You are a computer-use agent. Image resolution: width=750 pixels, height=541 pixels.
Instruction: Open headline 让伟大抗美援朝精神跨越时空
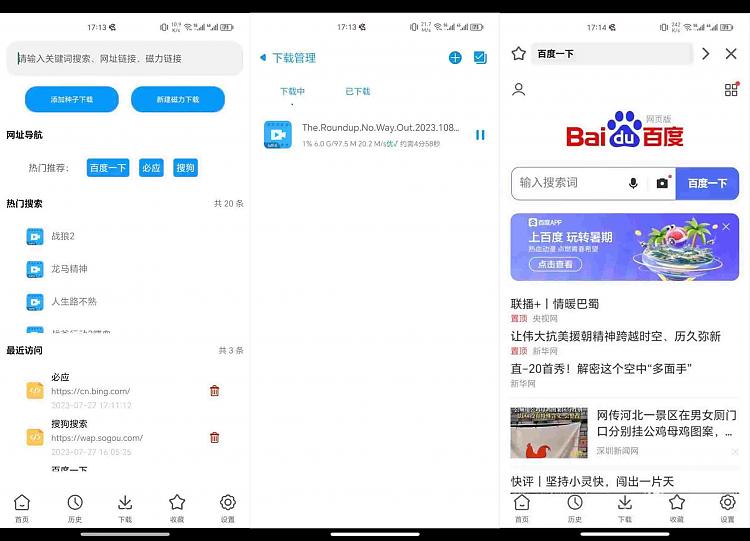tap(616, 336)
